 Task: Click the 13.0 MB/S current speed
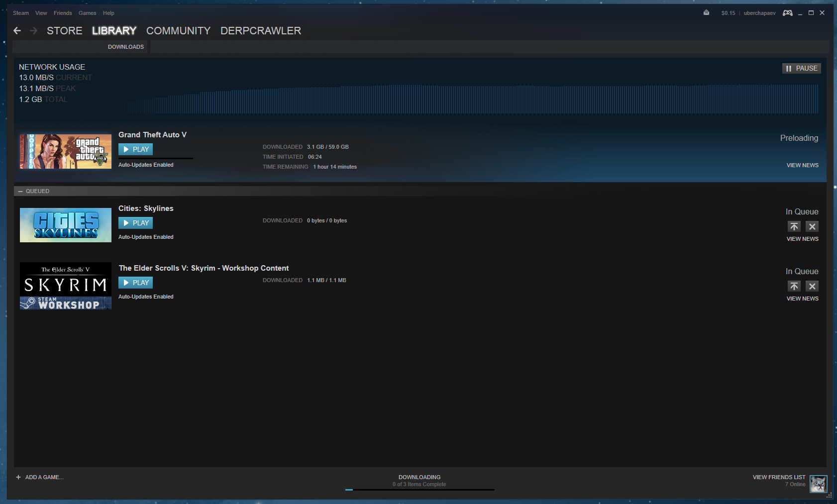(36, 78)
